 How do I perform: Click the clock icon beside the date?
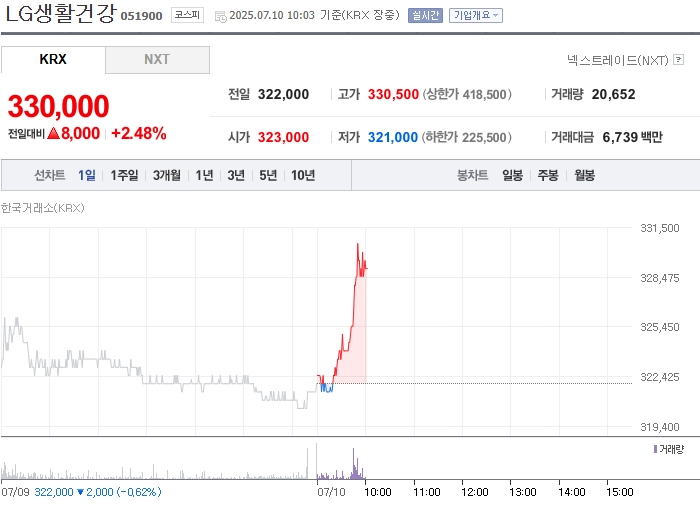221,17
